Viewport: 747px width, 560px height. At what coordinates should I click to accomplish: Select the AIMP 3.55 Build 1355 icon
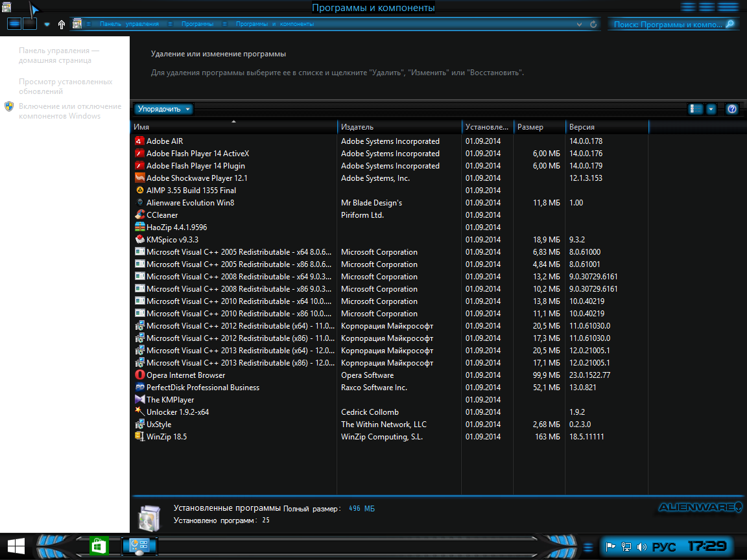[x=139, y=190]
